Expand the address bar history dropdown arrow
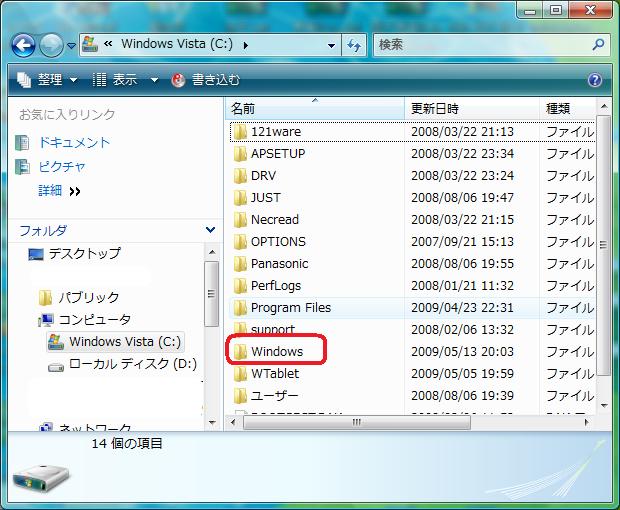This screenshot has height=510, width=620. click(x=331, y=46)
